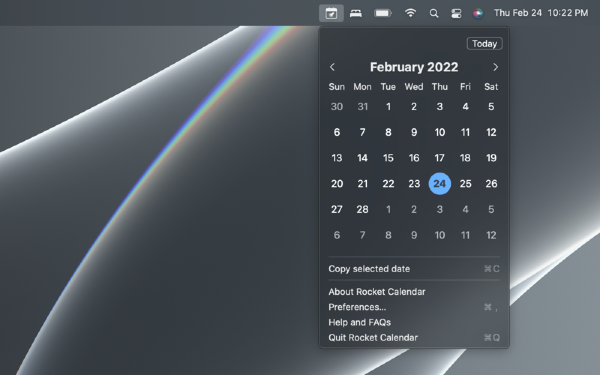Image resolution: width=600 pixels, height=375 pixels.
Task: Select date 13 on Sunday
Action: [x=337, y=158]
